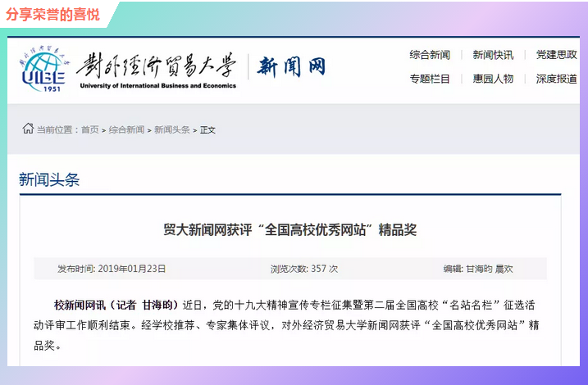Select 专题栏目 in the navigation

tap(430, 79)
